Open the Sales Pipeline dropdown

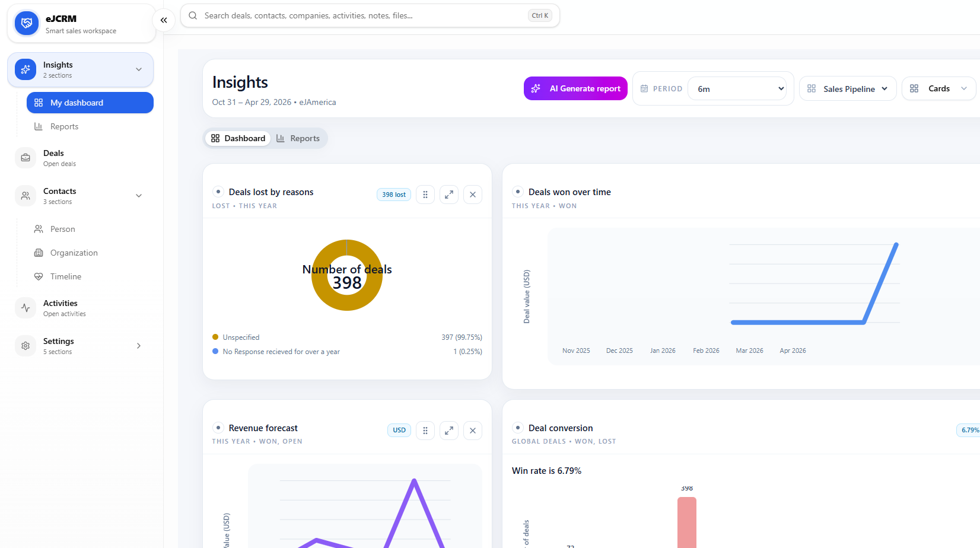coord(848,88)
